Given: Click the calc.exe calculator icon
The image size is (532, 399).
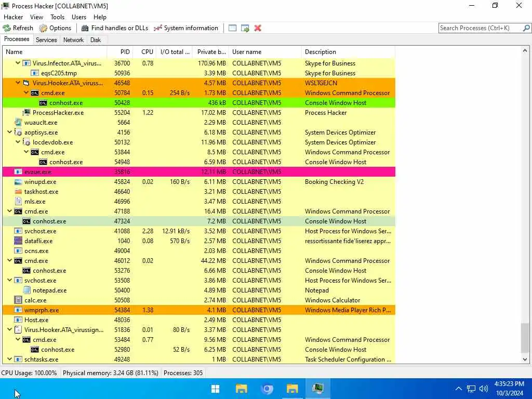Looking at the screenshot, I should tap(18, 300).
